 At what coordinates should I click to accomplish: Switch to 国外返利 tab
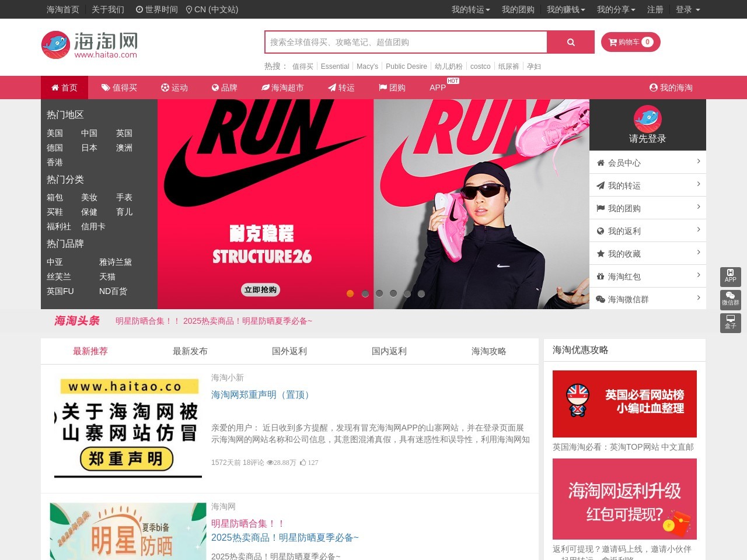289,351
